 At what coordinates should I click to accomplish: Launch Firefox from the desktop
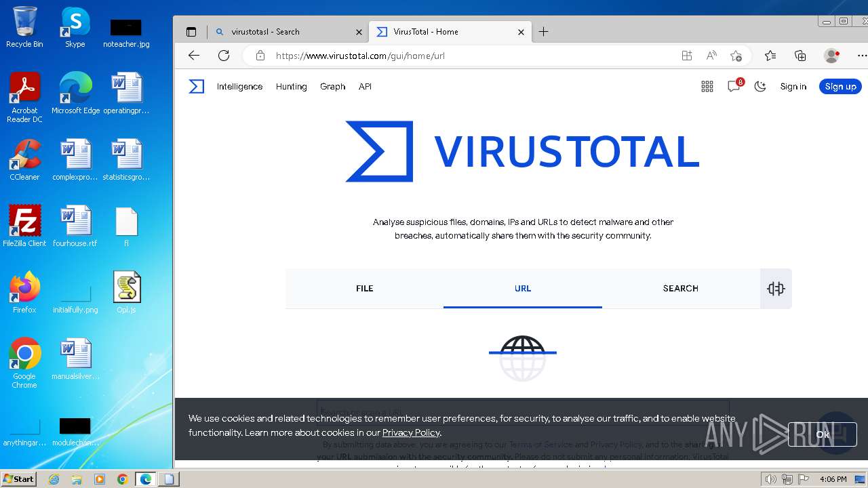point(24,292)
